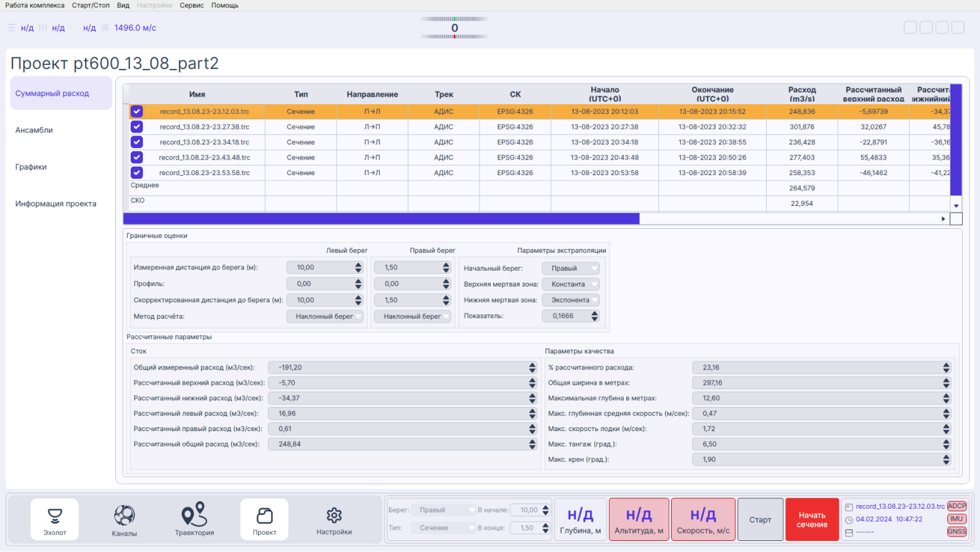Toggle checkbox for record_13.08.23-23.34.18.trc
Image resolution: width=980 pixels, height=552 pixels.
137,142
